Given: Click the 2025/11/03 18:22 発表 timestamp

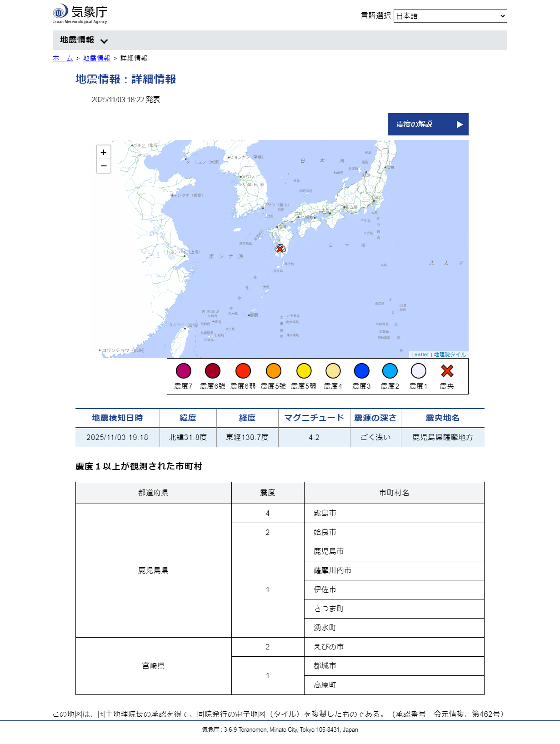Looking at the screenshot, I should click(x=125, y=100).
